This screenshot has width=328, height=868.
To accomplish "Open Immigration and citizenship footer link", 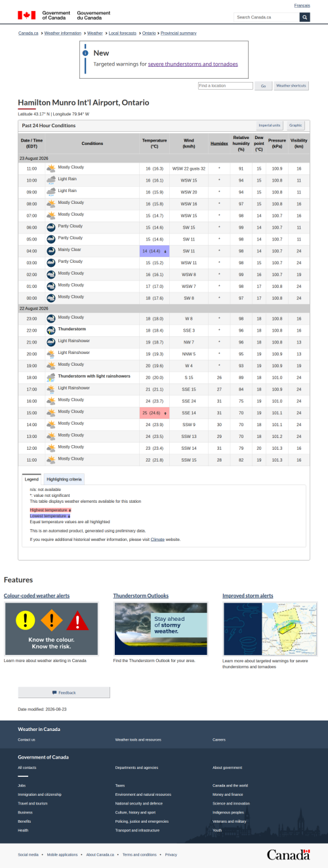I will point(40,794).
